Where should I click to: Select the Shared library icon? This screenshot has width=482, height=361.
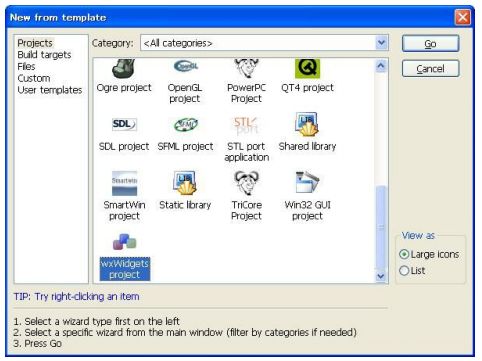(x=307, y=124)
